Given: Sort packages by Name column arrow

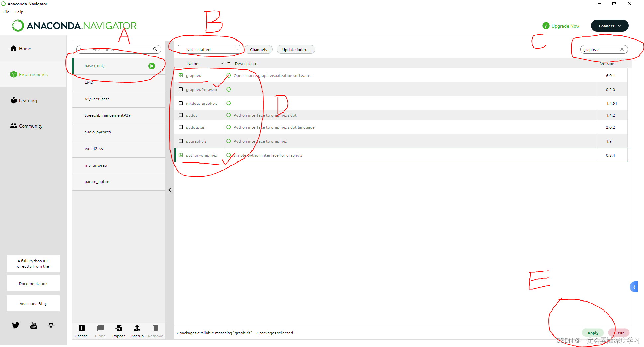Looking at the screenshot, I should tap(222, 63).
